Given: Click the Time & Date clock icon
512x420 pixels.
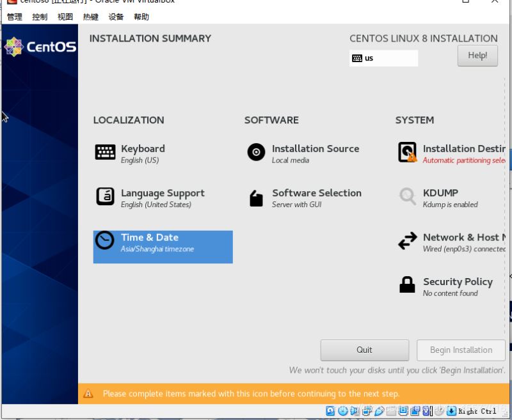Looking at the screenshot, I should click(104, 240).
